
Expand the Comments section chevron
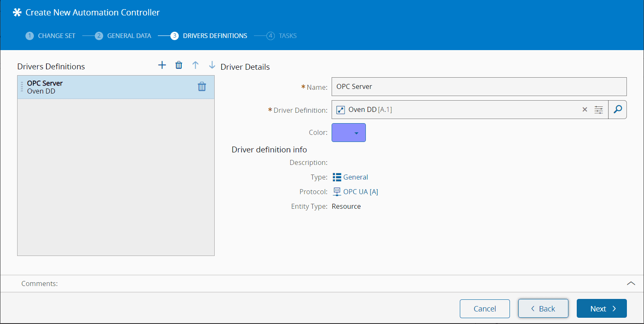(631, 283)
